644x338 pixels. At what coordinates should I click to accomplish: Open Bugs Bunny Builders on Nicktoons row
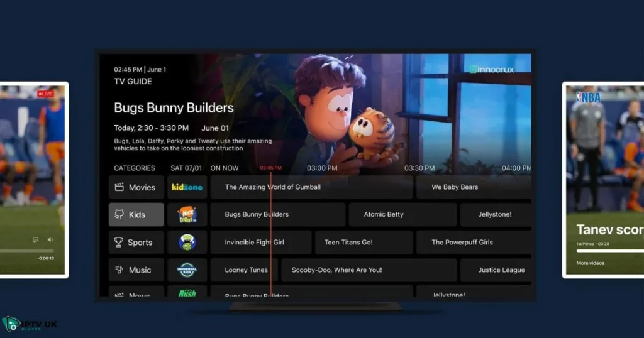click(277, 214)
